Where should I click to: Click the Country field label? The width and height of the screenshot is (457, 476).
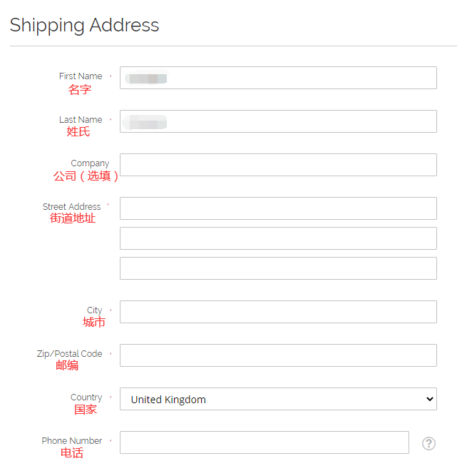pos(86,397)
